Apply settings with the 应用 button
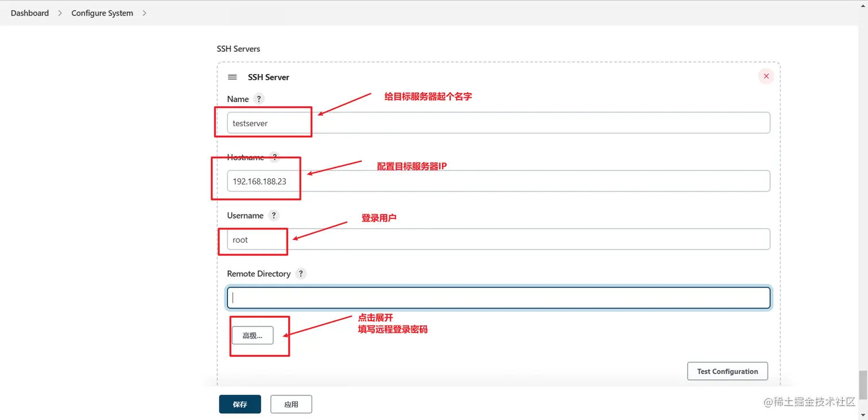 tap(291, 405)
